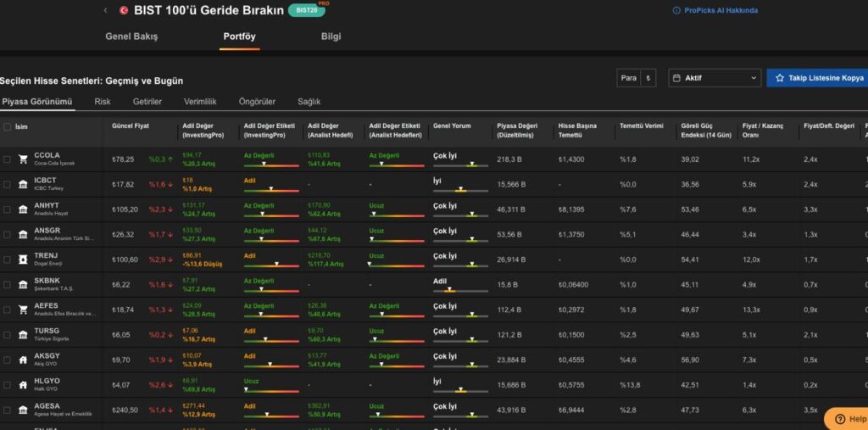Click the Help button
This screenshot has width=868, height=430.
[847, 419]
